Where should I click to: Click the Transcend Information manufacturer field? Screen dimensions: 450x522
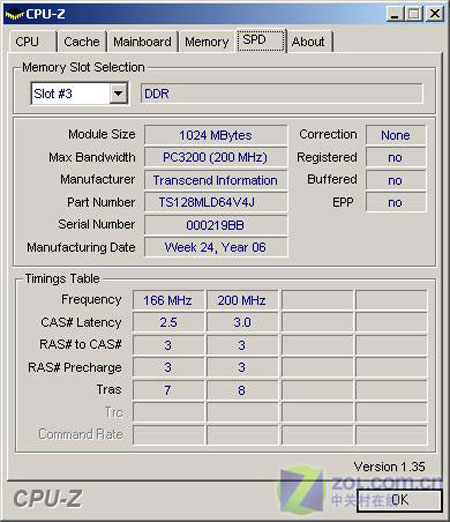click(216, 180)
